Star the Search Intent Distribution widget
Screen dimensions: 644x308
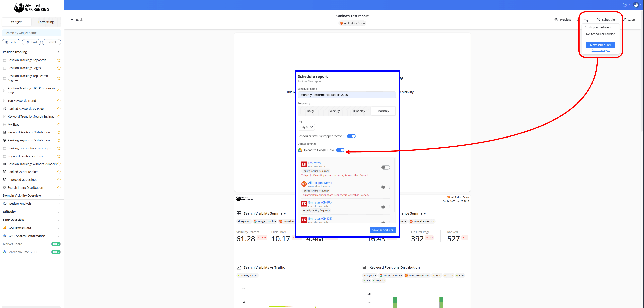coord(59,188)
